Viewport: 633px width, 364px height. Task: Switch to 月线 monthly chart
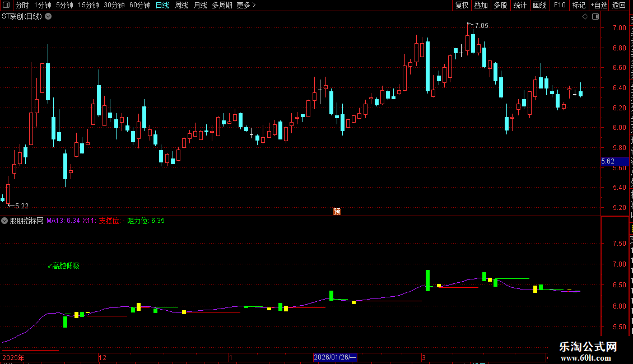pyautogui.click(x=200, y=5)
